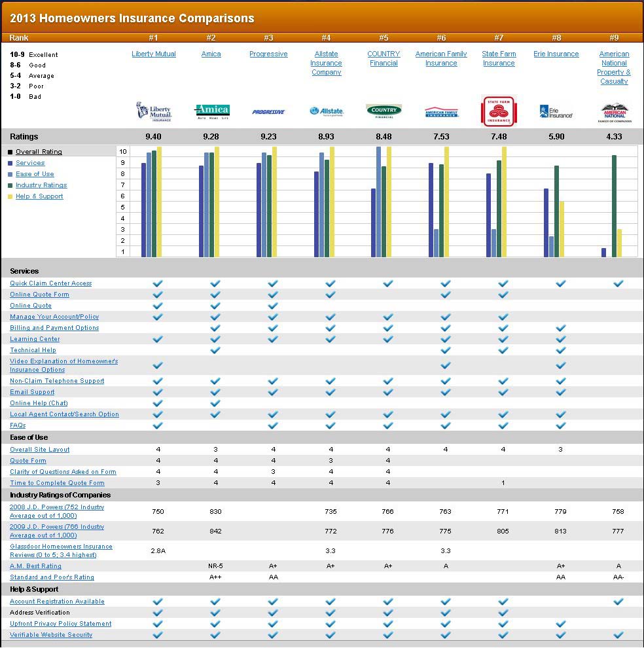This screenshot has height=648, width=644.
Task: Show Industry Ratings in chart
Action: 41,185
